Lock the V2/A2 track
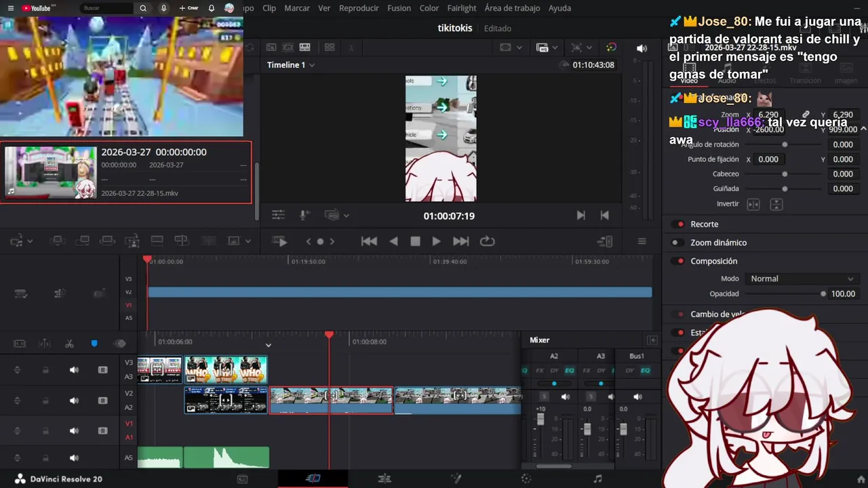Screen dimensions: 868x488 point(45,401)
